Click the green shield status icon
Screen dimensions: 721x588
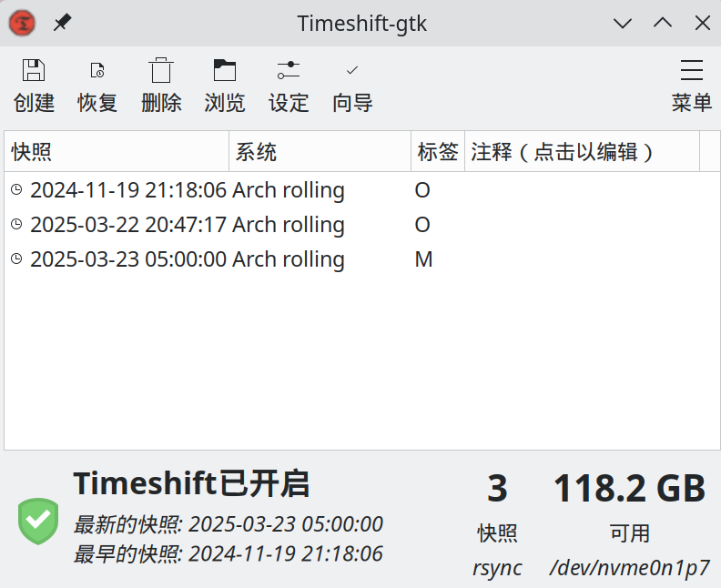pos(38,521)
